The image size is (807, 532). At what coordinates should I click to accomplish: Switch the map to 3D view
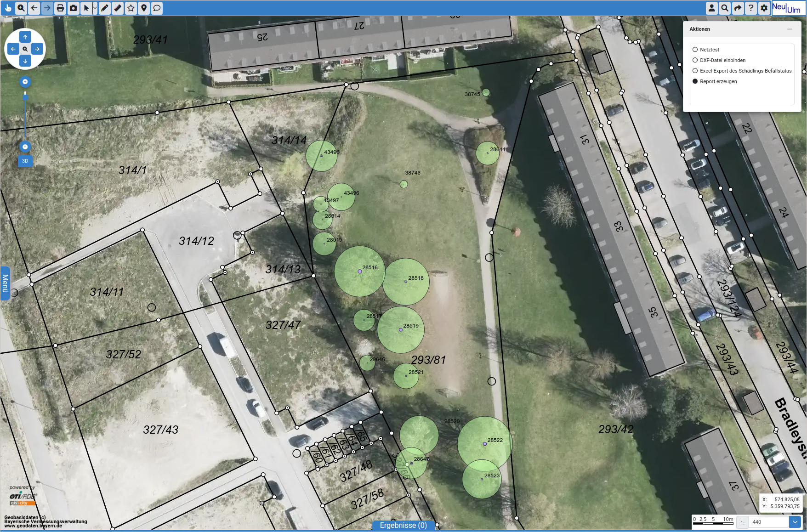[25, 161]
